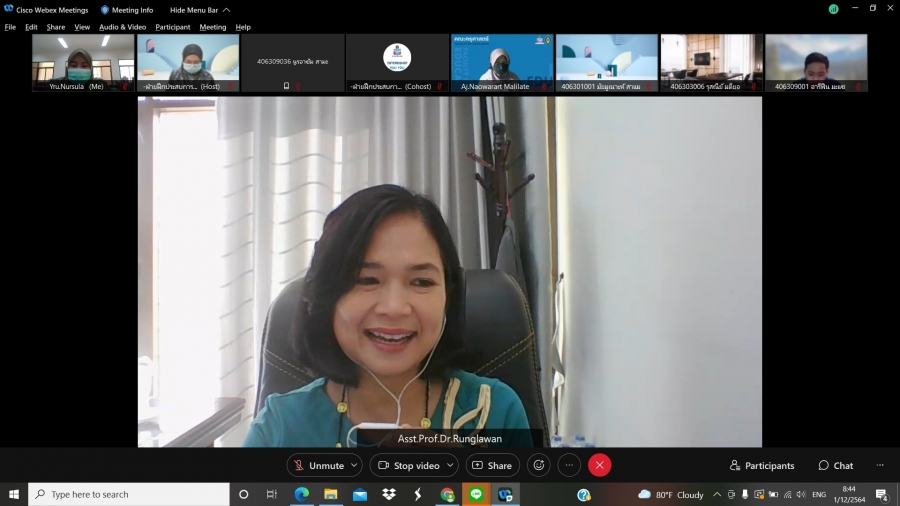The image size is (900, 506).
Task: Expand video options arrow next to Stop video
Action: [450, 465]
